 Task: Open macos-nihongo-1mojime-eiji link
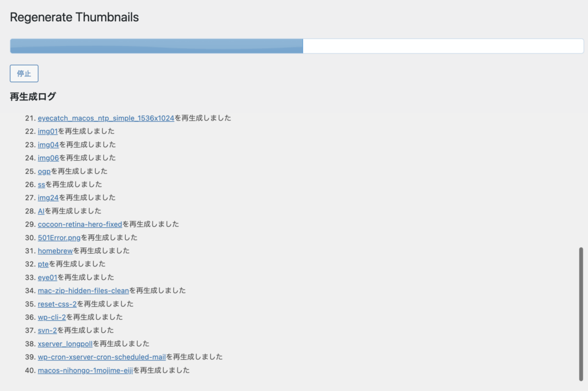pyautogui.click(x=85, y=370)
